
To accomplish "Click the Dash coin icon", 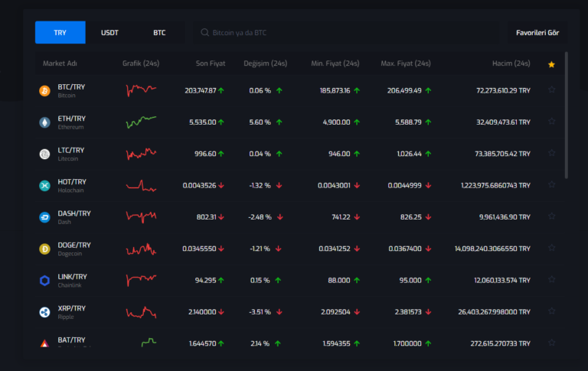I will (x=44, y=217).
